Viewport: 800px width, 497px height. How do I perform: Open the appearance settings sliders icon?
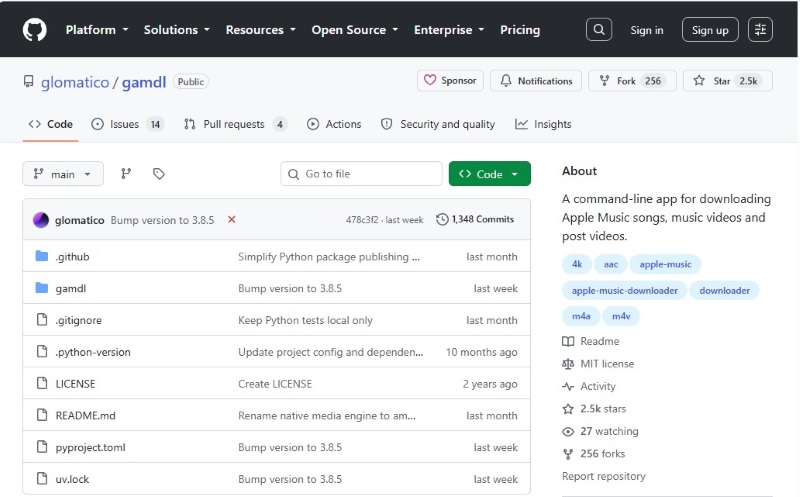point(760,30)
